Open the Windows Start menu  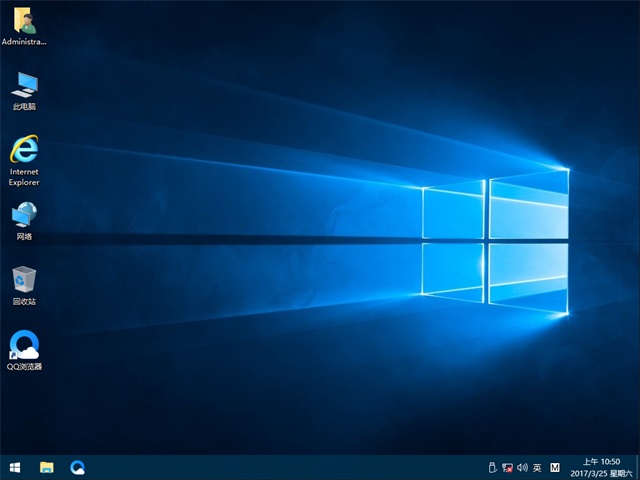15,467
